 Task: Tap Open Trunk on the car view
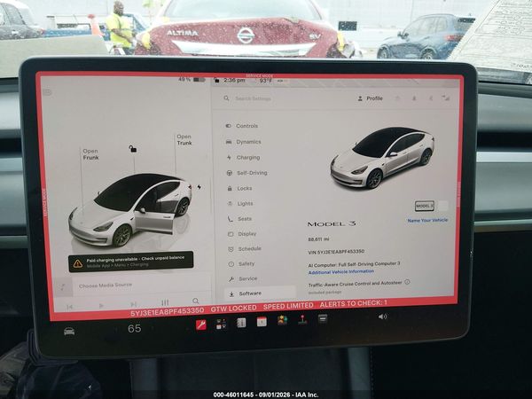pyautogui.click(x=184, y=140)
